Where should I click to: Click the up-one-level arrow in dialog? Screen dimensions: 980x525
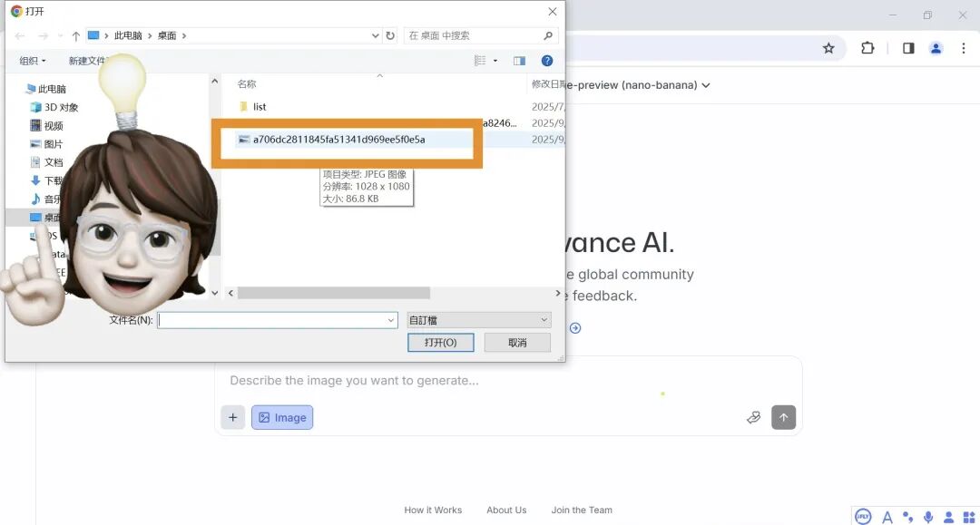tap(75, 36)
